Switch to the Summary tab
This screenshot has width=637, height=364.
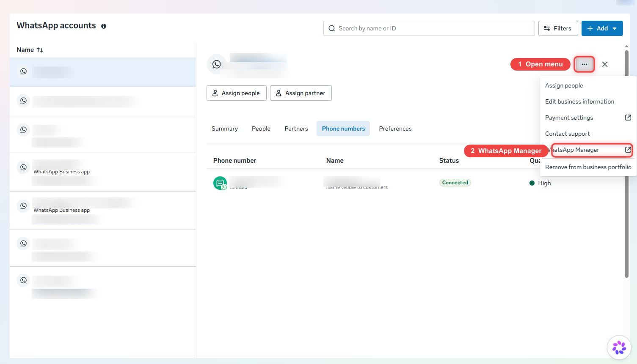(225, 129)
